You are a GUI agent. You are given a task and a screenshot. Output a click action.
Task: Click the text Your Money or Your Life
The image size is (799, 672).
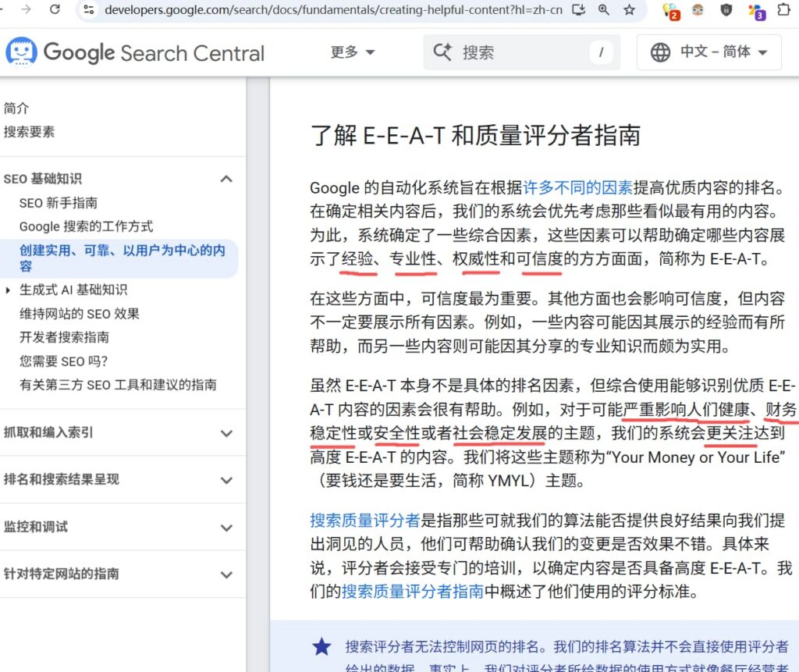(x=695, y=457)
